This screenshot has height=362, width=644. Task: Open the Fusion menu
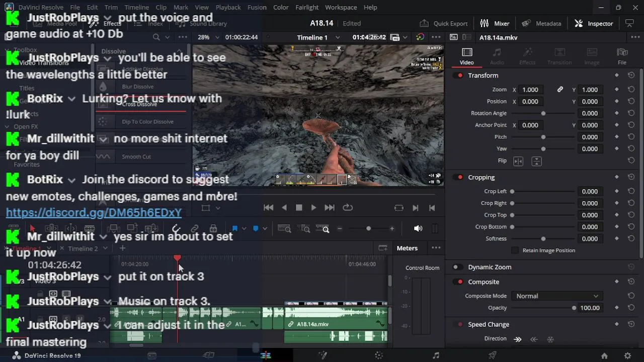257,7
